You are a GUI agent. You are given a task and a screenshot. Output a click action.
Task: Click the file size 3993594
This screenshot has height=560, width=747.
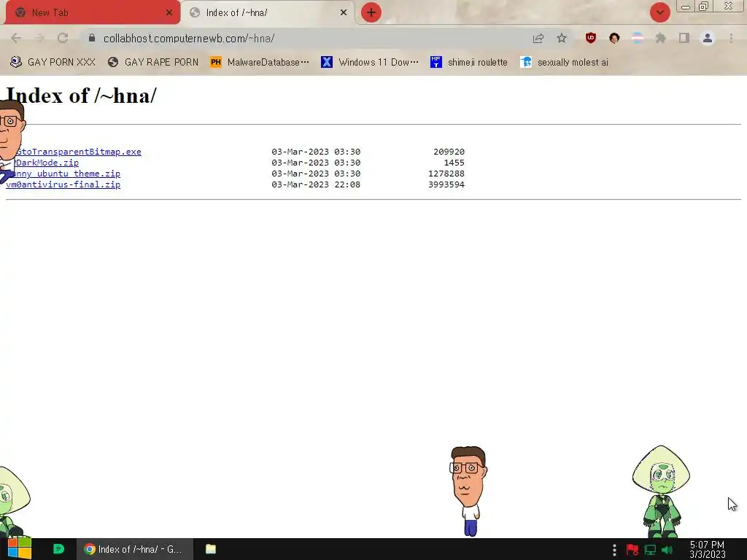tap(446, 184)
